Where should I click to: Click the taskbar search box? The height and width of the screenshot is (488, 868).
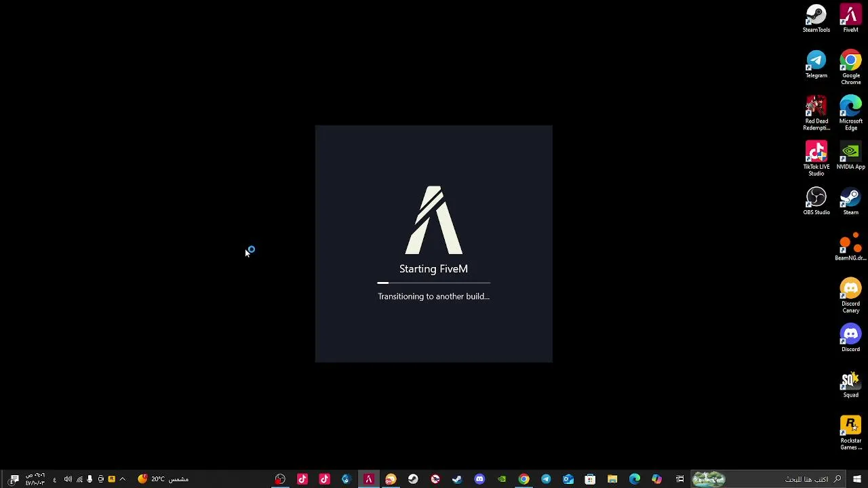tap(768, 479)
